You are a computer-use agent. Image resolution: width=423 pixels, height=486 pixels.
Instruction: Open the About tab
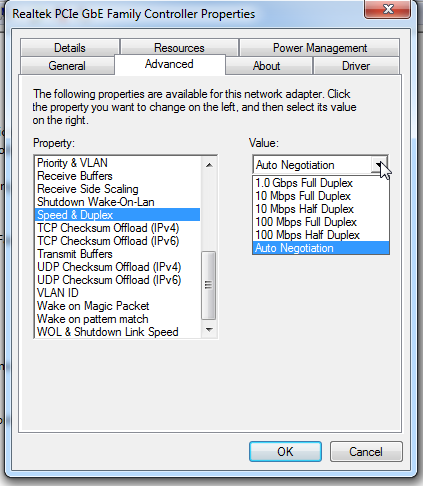click(x=269, y=65)
